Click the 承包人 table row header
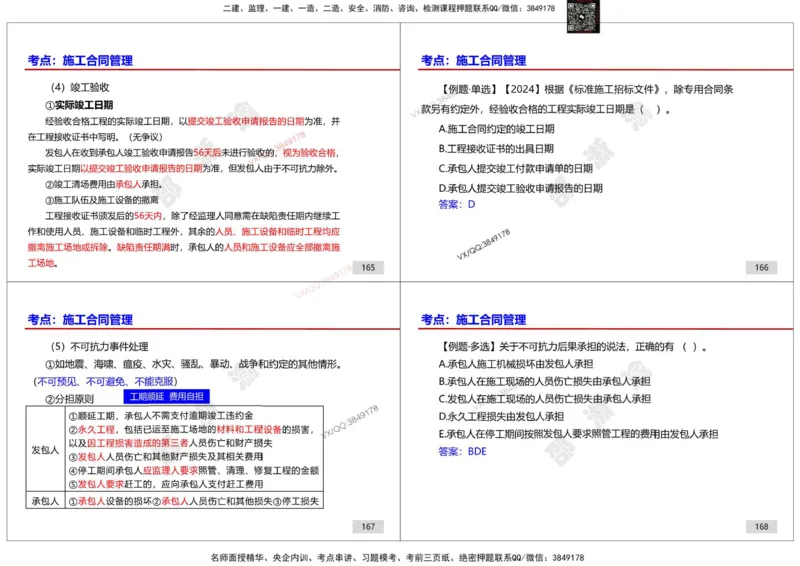The width and height of the screenshot is (800, 566). pos(45,501)
